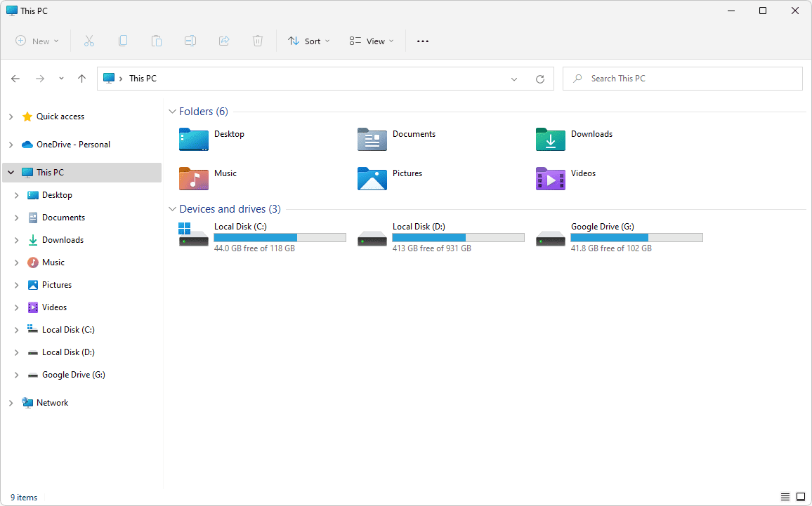Open the Local Disk (C:) drive

click(x=194, y=234)
